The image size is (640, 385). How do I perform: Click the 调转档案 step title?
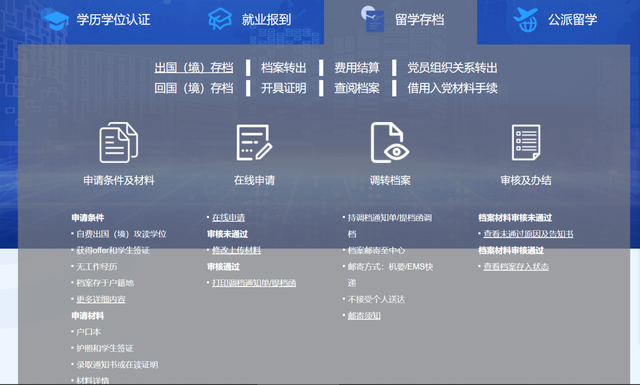[x=390, y=180]
